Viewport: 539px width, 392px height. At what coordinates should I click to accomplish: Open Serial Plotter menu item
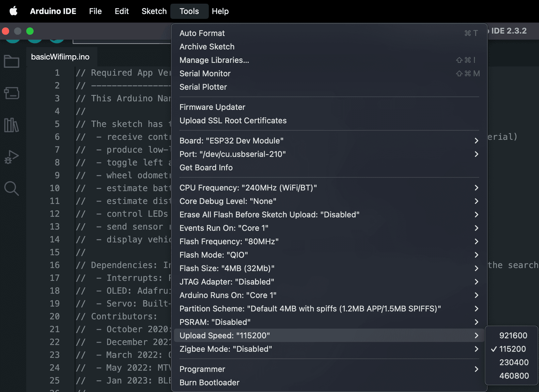tap(329, 87)
